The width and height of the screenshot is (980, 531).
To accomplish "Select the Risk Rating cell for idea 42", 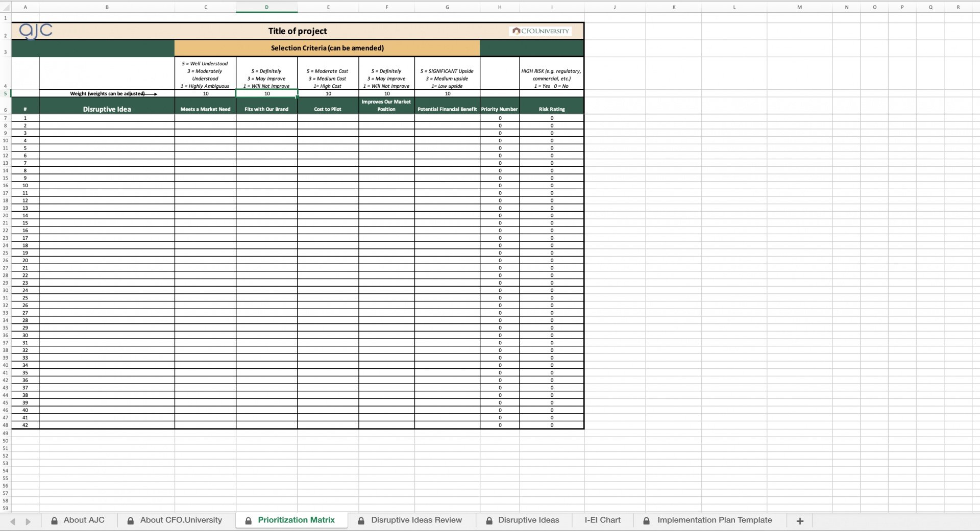I will click(552, 425).
